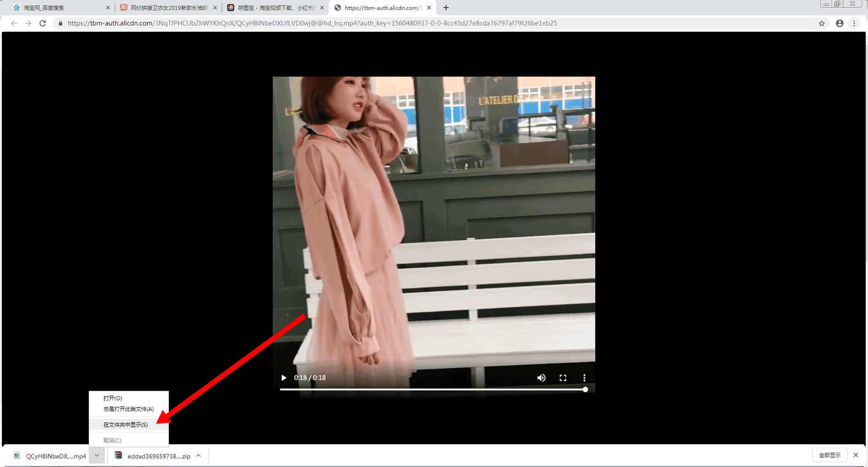Image resolution: width=868 pixels, height=467 pixels.
Task: Click the address bar URL
Action: coord(312,23)
